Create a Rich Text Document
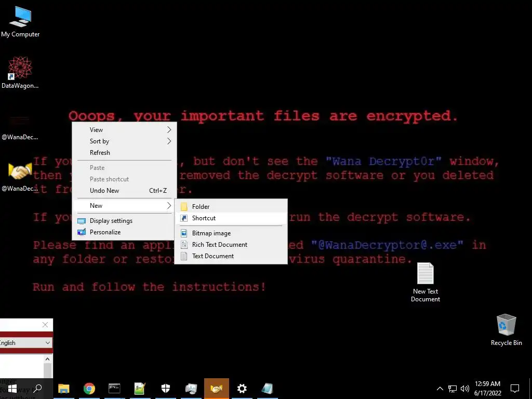 pyautogui.click(x=231, y=245)
